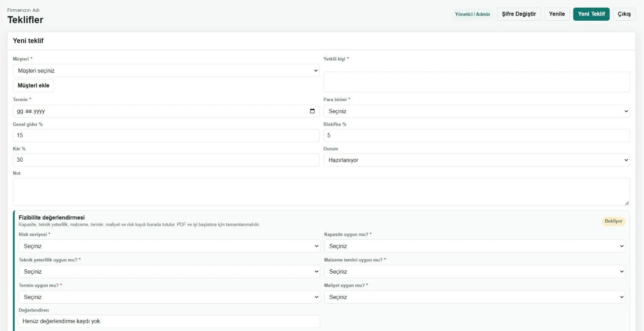Select the Teknik yeterlilik uygun mu dropdown
The height and width of the screenshot is (331, 644).
[169, 271]
